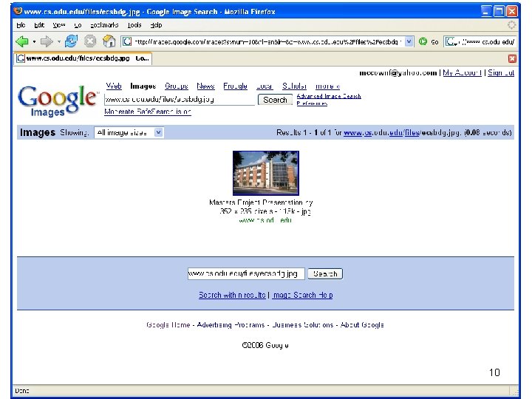The image size is (532, 399).
Task: Select the www.cs.odu.edu/files/ecsbdg.jpg tab
Action: (x=83, y=58)
